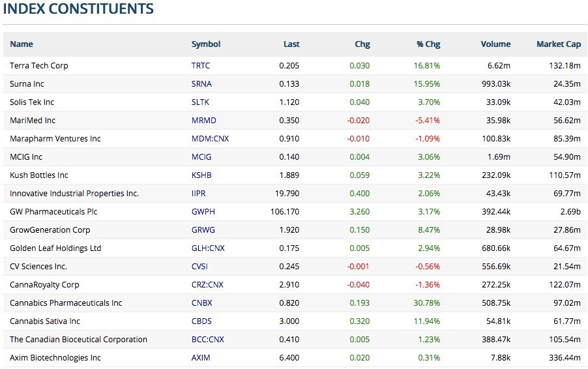Select the MariMed Inc name
This screenshot has width=588, height=369.
click(x=32, y=121)
